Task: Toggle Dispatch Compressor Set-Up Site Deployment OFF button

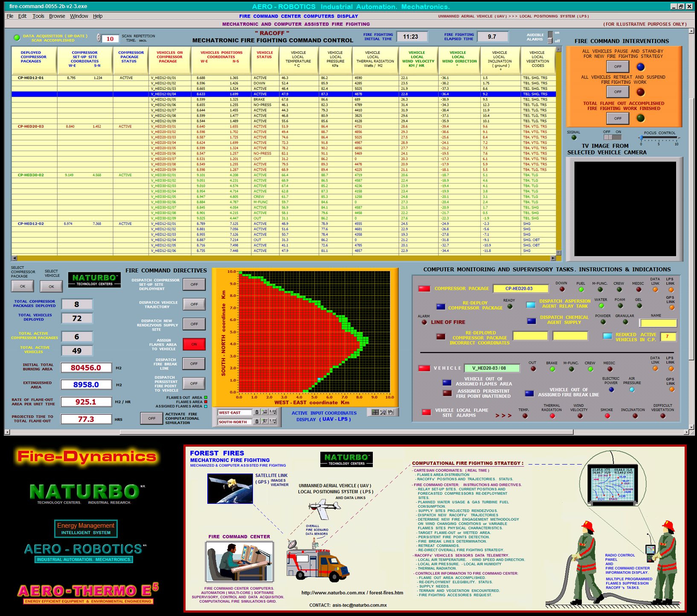Action: pos(194,285)
